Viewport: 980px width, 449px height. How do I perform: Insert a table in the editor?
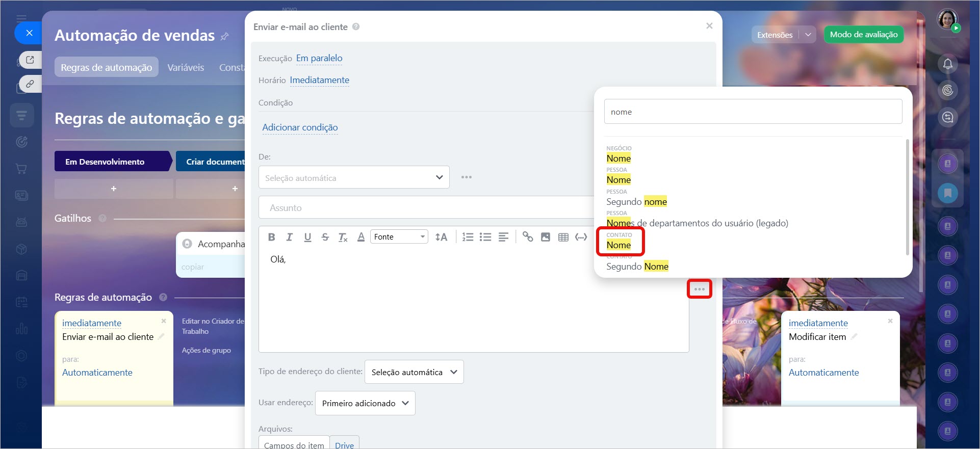pyautogui.click(x=563, y=237)
